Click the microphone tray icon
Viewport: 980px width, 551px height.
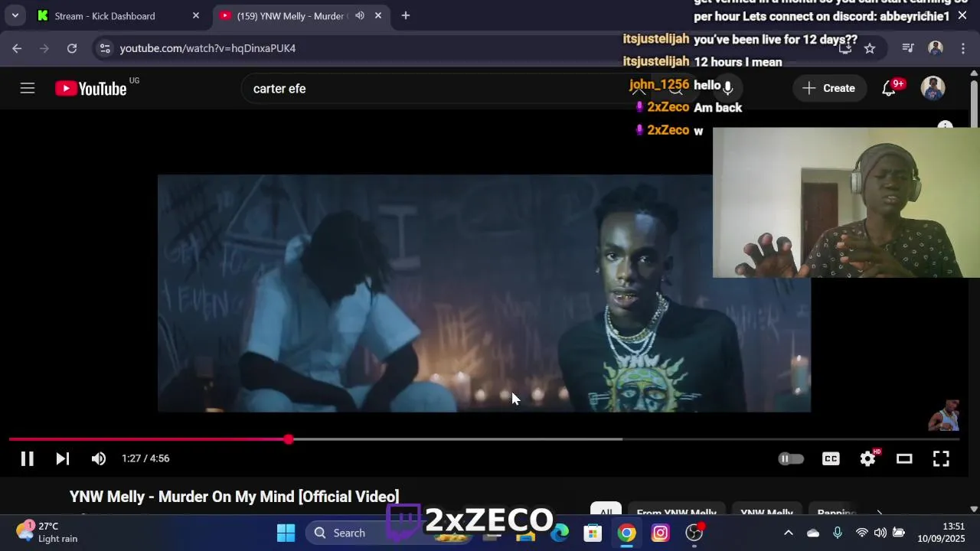pos(838,533)
